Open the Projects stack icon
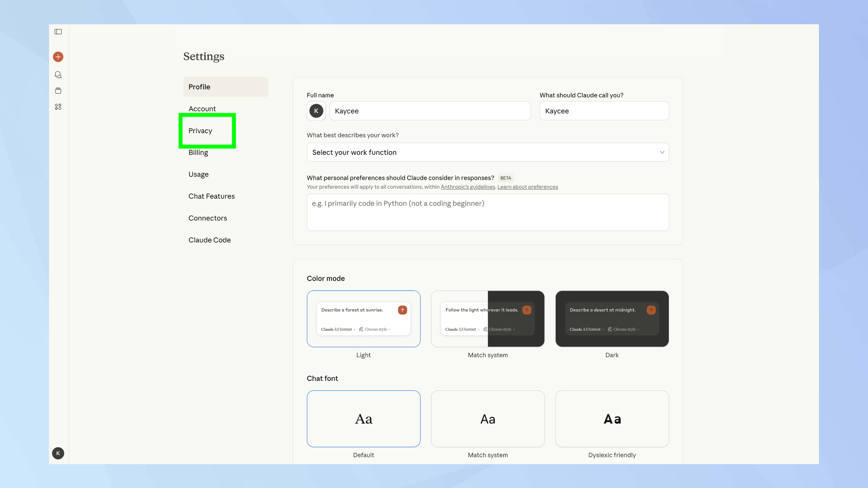868x488 pixels. click(58, 91)
